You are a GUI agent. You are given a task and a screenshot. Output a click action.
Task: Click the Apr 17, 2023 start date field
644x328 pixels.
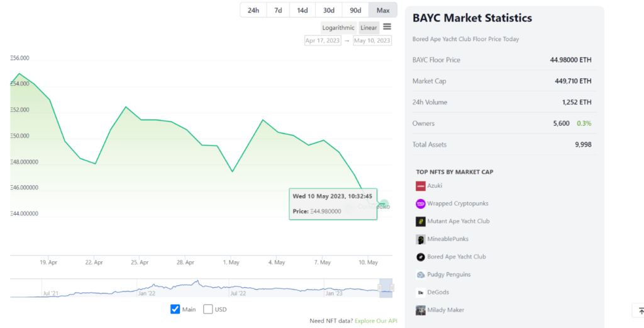[323, 41]
